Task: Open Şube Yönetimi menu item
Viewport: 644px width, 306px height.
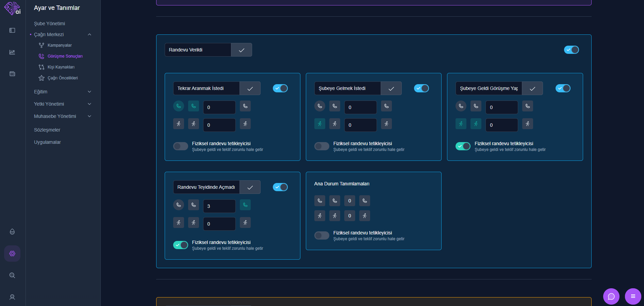Action: tap(49, 24)
